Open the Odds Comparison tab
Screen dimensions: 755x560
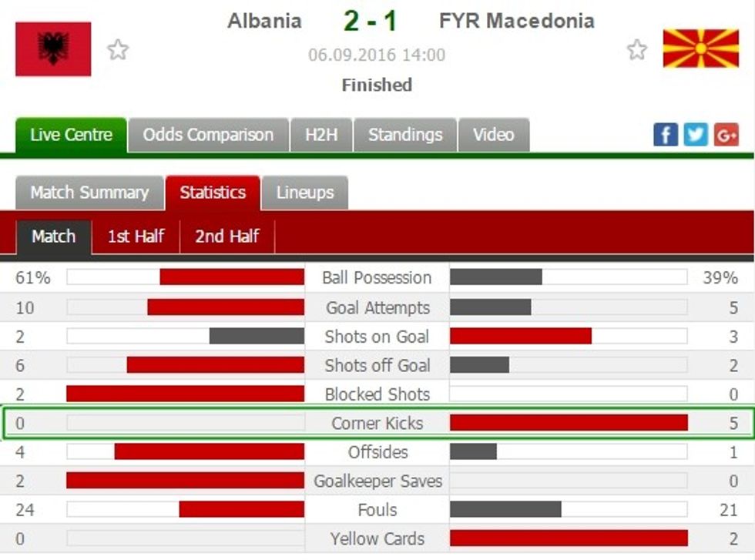coord(208,135)
